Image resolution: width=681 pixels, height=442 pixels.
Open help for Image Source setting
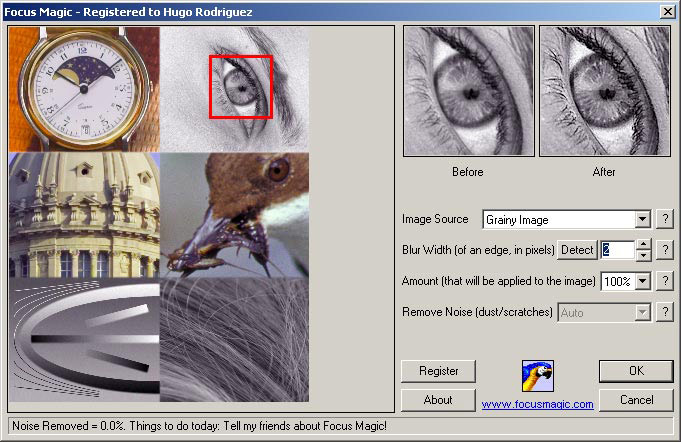coord(665,219)
